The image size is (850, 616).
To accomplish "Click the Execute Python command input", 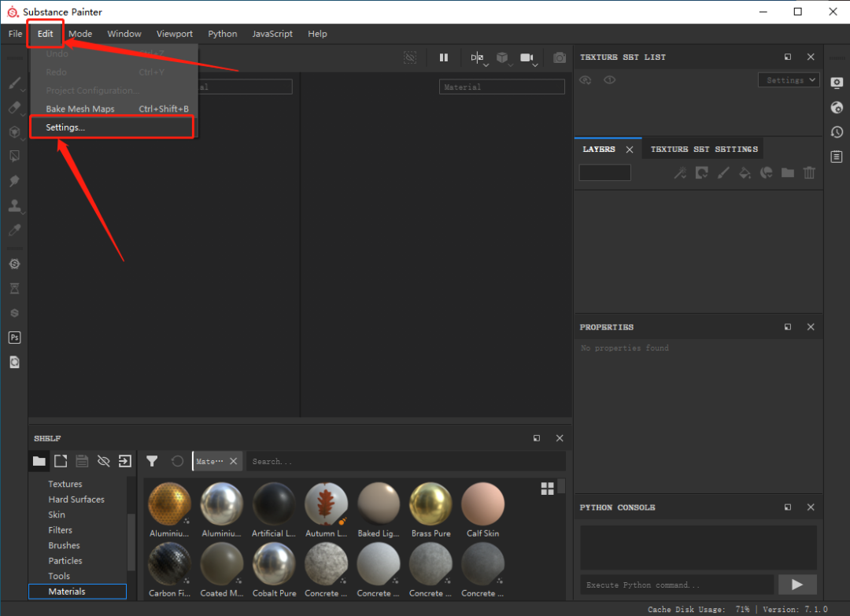I will pos(678,585).
